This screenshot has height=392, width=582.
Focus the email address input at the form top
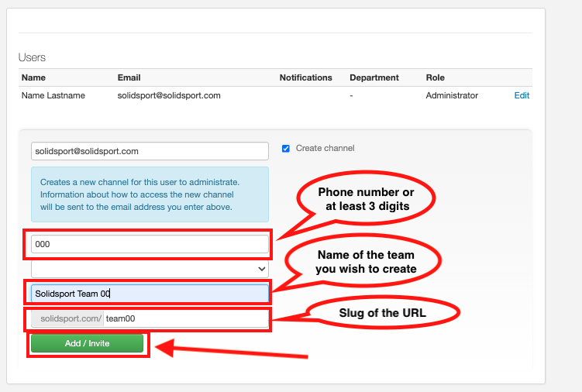[150, 151]
